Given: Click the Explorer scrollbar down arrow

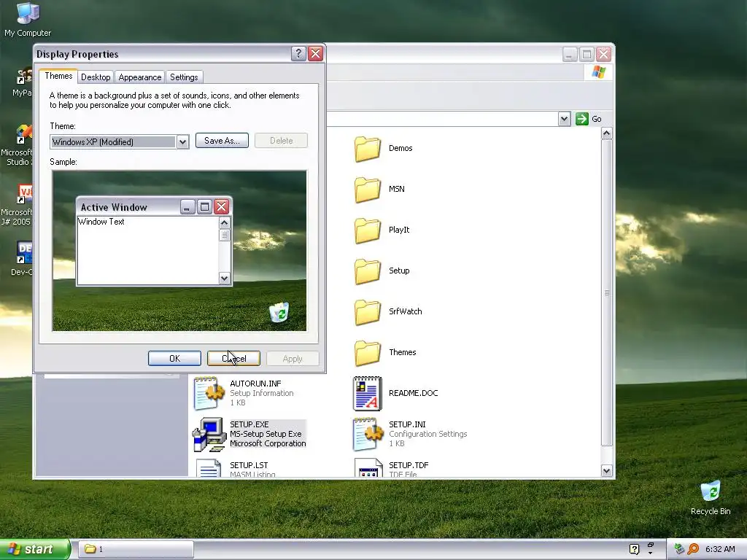Looking at the screenshot, I should [x=606, y=471].
